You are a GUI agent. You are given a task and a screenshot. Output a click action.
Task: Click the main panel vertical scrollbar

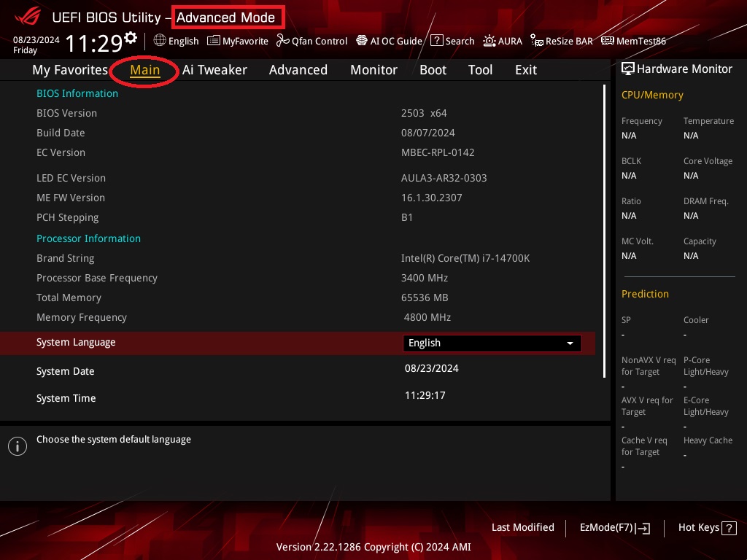pos(604,231)
